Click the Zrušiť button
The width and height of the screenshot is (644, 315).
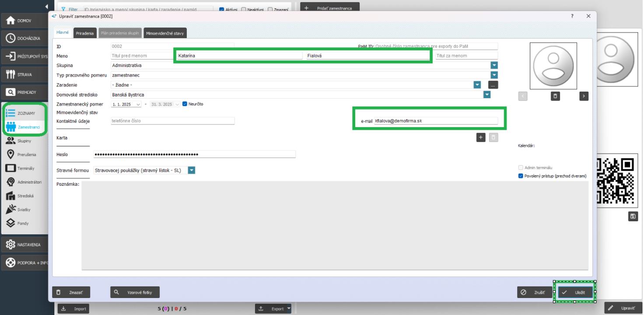(x=533, y=292)
